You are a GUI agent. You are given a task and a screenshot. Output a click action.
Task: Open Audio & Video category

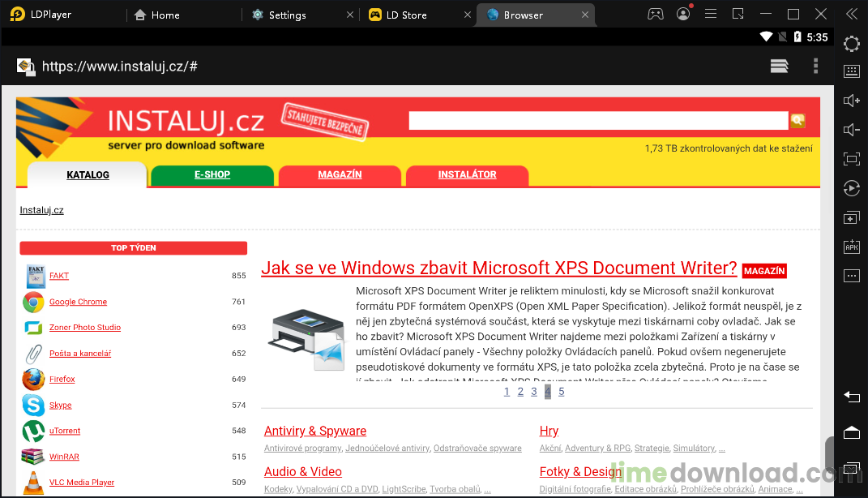tap(303, 472)
